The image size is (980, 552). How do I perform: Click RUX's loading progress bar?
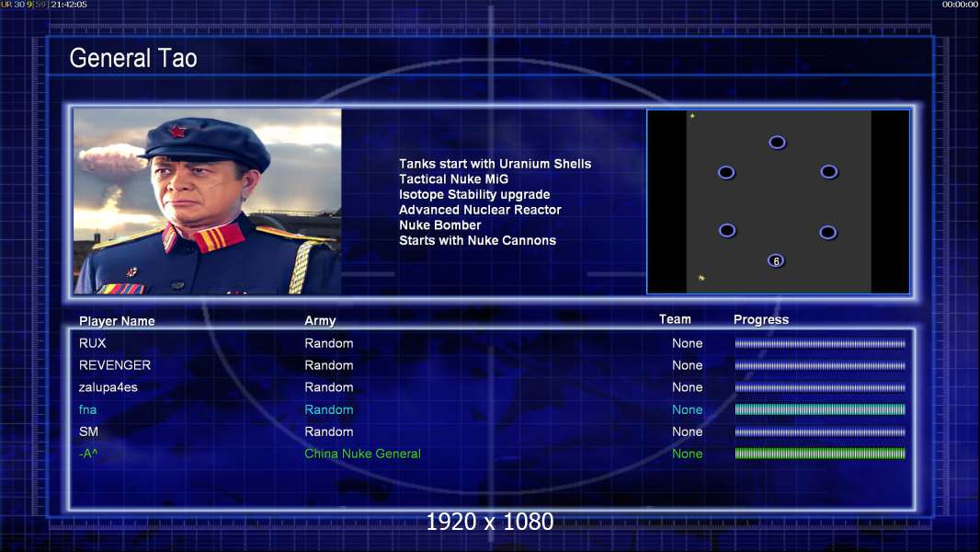pyautogui.click(x=820, y=343)
